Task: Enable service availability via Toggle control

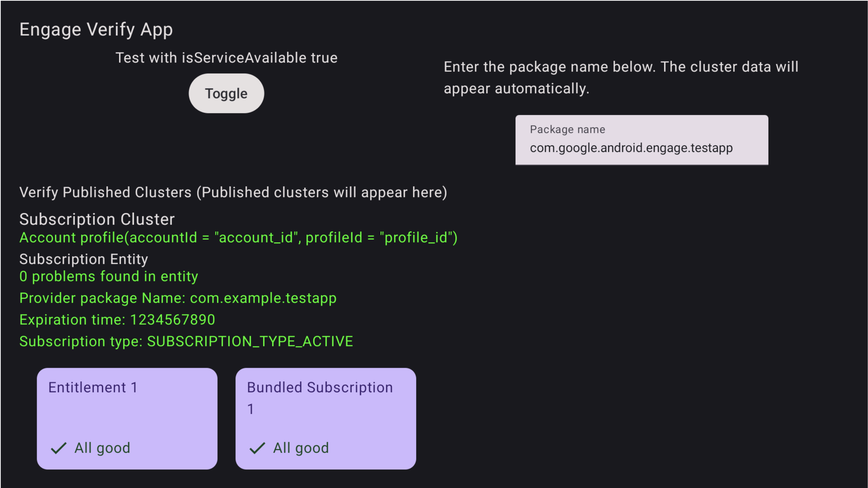Action: 226,93
